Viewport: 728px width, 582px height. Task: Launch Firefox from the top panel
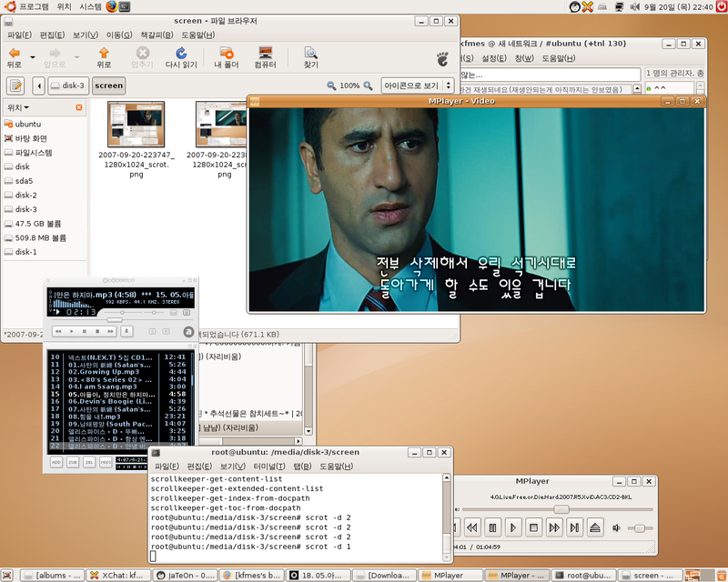coord(111,6)
